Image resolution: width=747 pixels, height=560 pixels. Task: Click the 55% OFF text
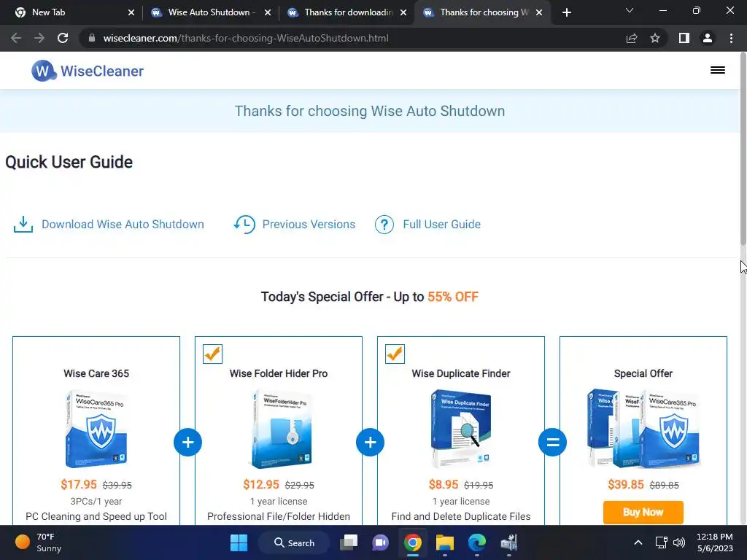pos(452,297)
